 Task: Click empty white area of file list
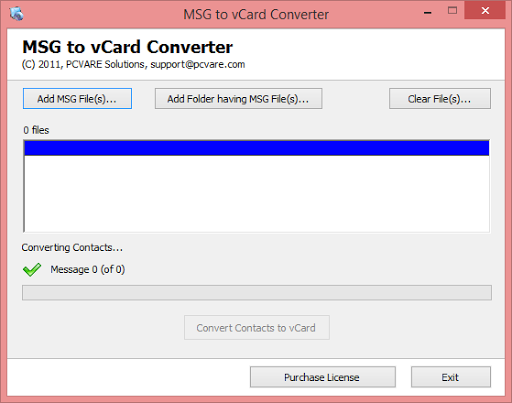[x=257, y=193]
